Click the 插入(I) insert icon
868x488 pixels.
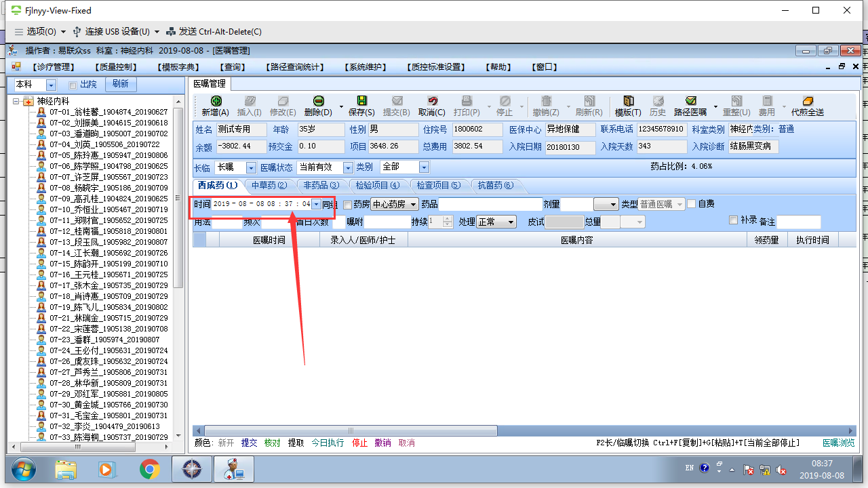point(250,101)
